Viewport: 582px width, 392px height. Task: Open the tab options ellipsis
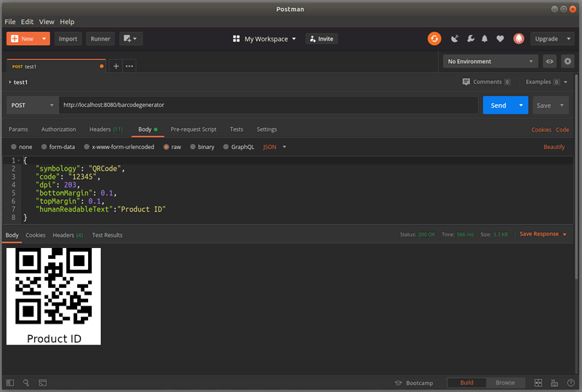(129, 66)
